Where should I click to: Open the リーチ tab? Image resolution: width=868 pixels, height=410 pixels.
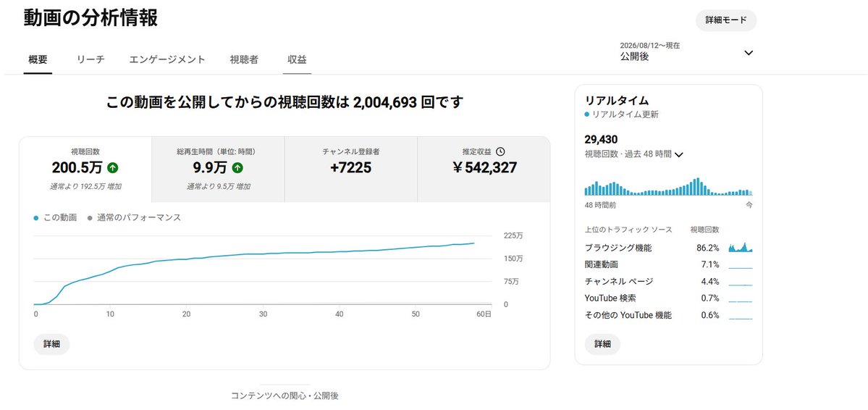click(x=90, y=60)
